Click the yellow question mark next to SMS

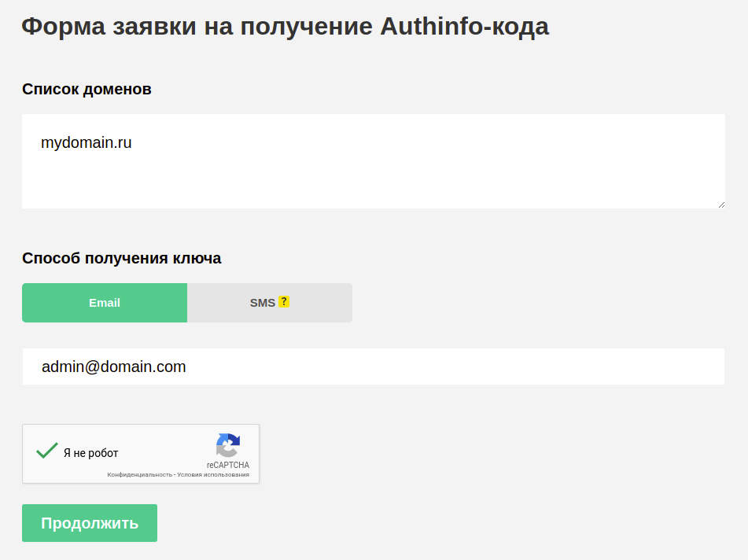pyautogui.click(x=284, y=302)
